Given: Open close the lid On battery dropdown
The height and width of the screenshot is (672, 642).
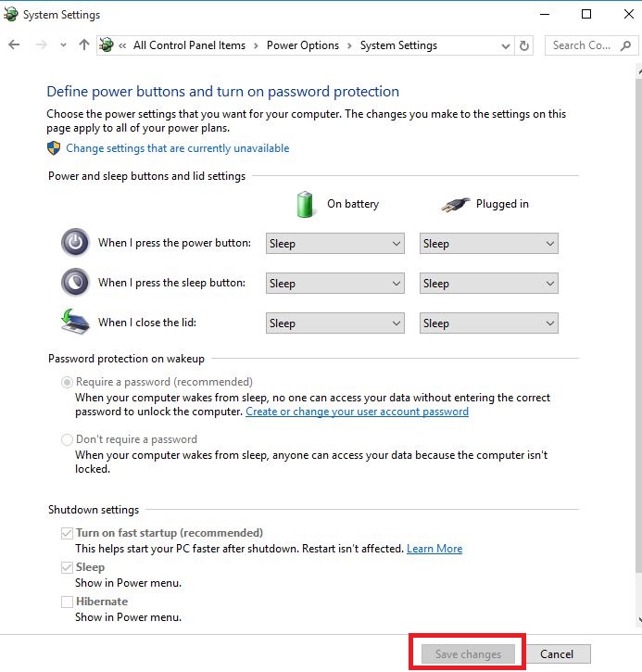Looking at the screenshot, I should point(335,323).
